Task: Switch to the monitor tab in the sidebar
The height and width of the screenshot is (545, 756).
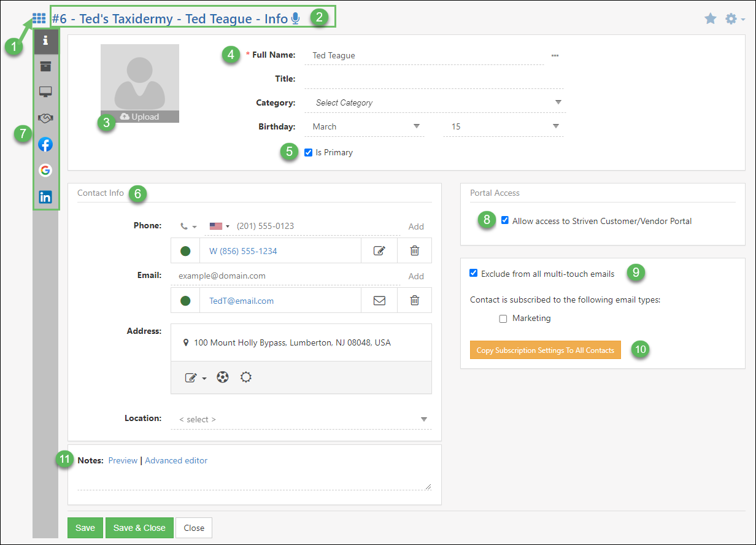Action: coord(45,92)
